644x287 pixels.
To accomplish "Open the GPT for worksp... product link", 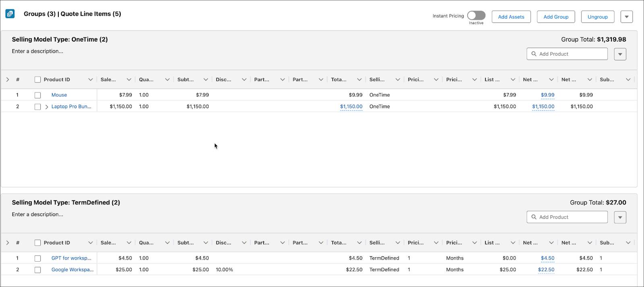I will click(x=71, y=258).
